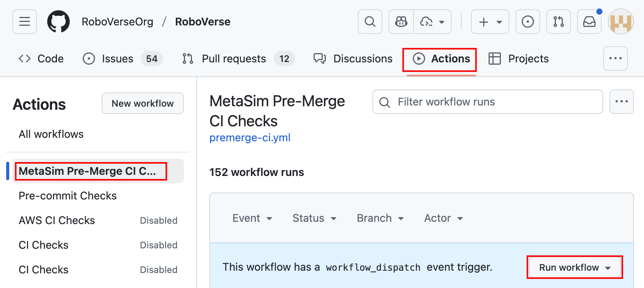
Task: Open the issues circle icon in header
Action: point(527,22)
